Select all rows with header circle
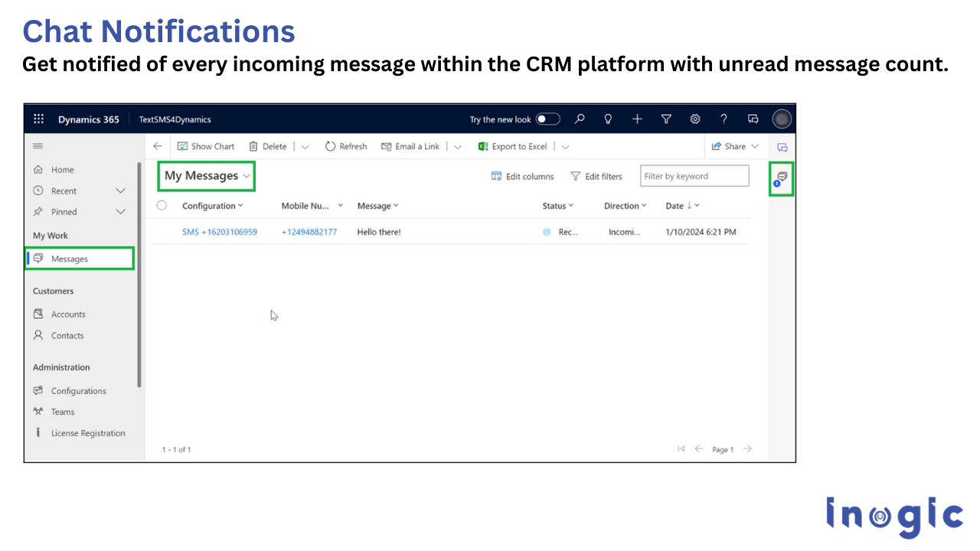The width and height of the screenshot is (980, 551). coord(162,205)
